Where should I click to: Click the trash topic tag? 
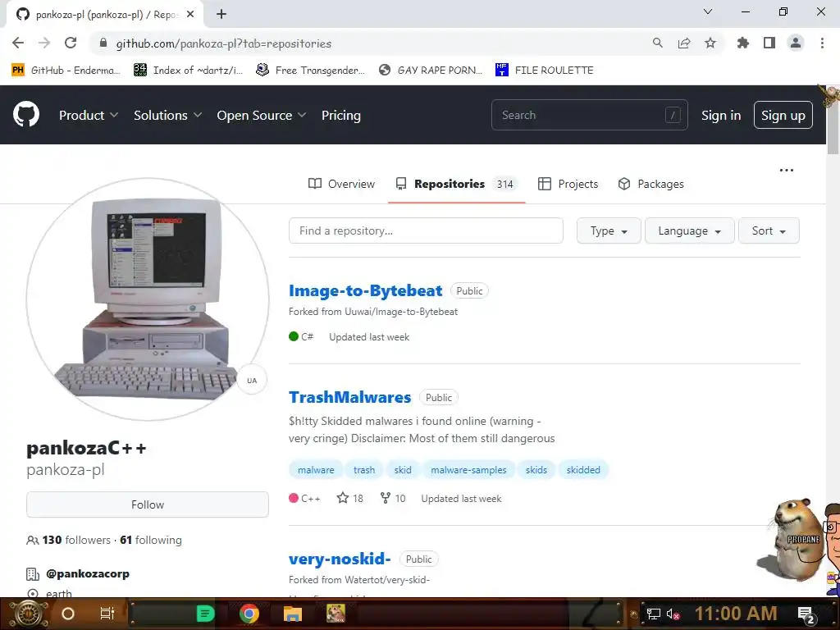tap(363, 470)
